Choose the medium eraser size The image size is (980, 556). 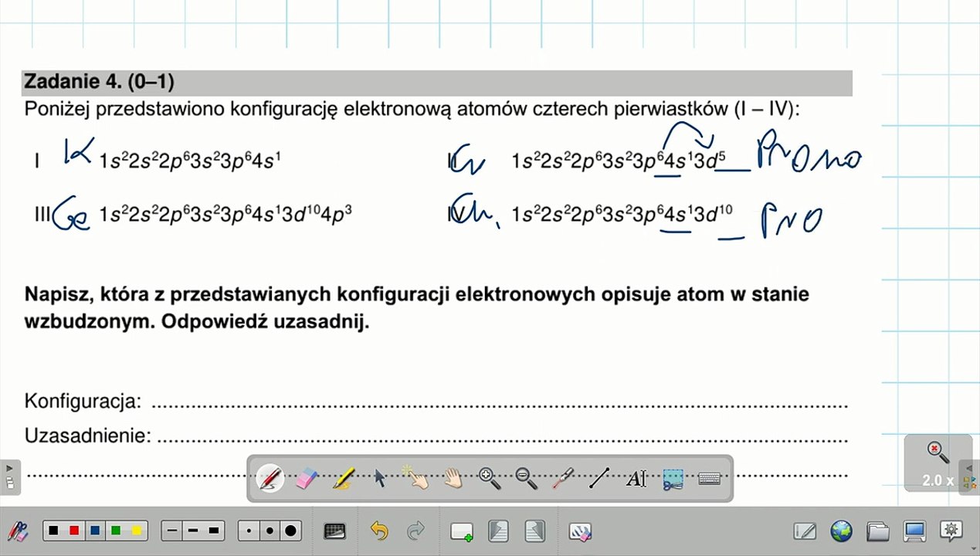270,531
